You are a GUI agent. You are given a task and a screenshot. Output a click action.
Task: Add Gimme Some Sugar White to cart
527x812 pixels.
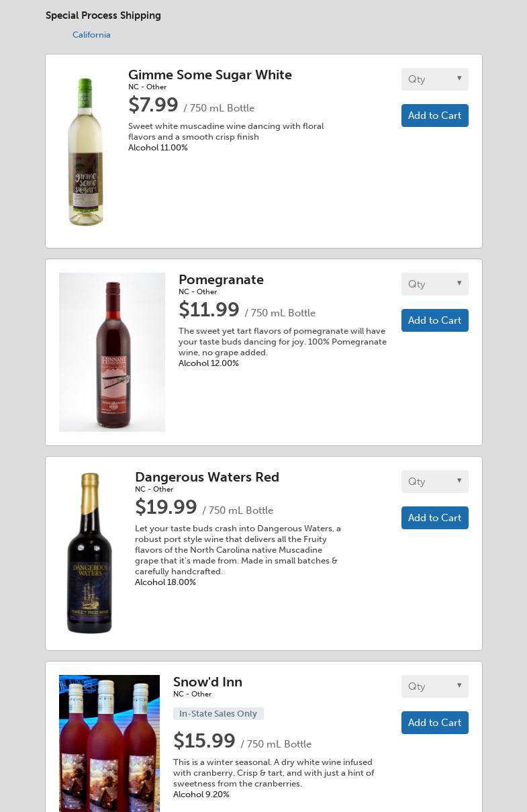435,116
